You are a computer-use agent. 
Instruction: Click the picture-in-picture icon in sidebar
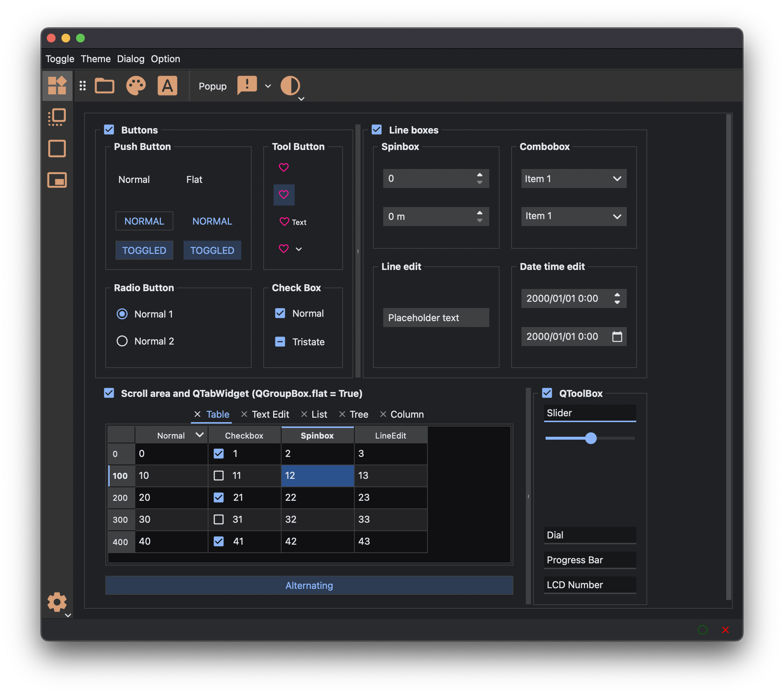pyautogui.click(x=57, y=180)
